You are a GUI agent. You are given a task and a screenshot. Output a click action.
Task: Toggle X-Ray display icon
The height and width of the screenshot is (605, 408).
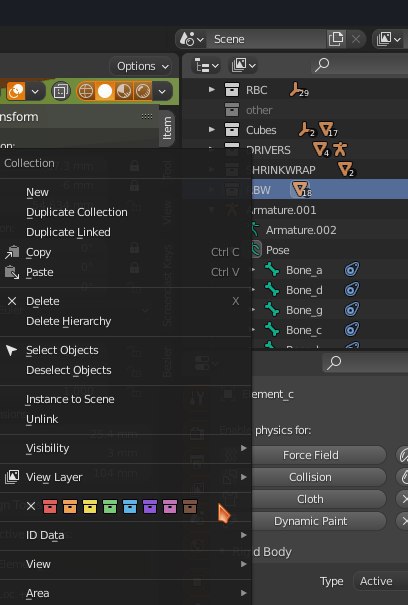tap(60, 91)
